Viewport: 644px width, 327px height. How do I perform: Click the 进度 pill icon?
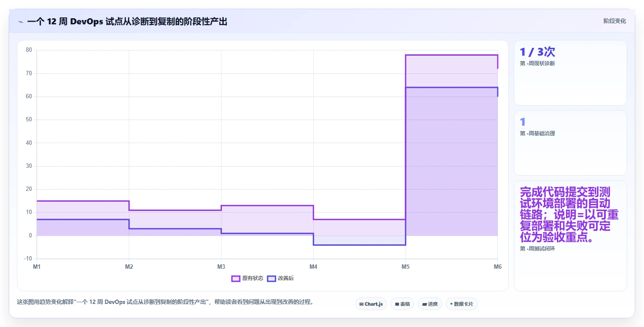point(424,304)
